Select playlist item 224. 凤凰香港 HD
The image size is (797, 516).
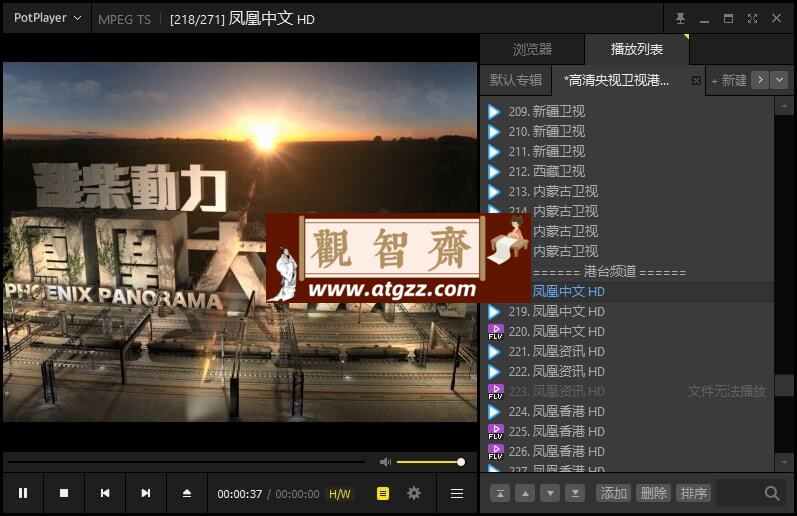pos(628,411)
